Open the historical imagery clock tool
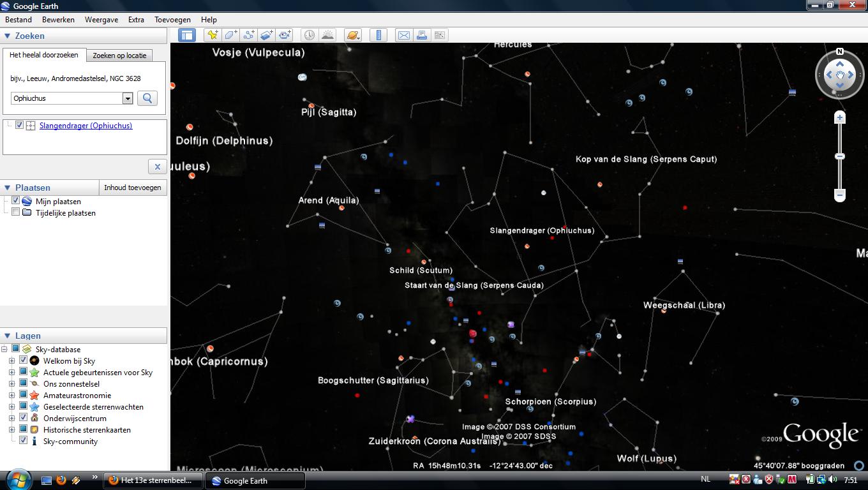The width and height of the screenshot is (868, 490). point(310,35)
